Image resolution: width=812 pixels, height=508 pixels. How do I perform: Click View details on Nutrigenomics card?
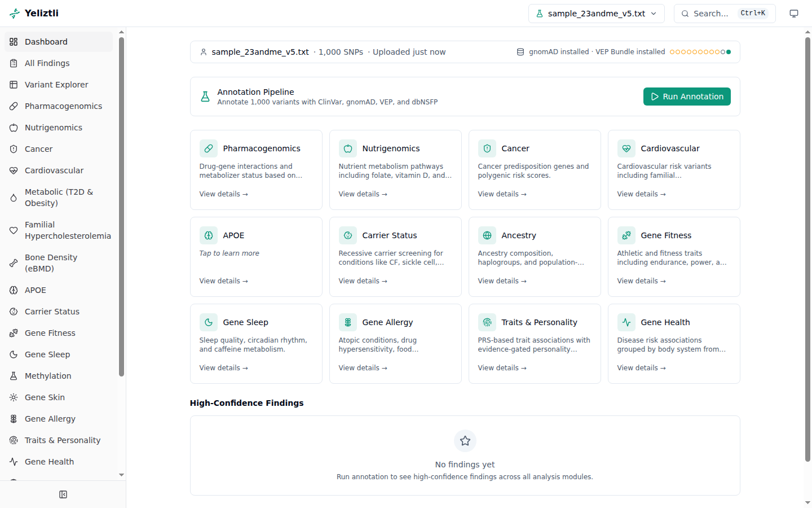pos(363,194)
